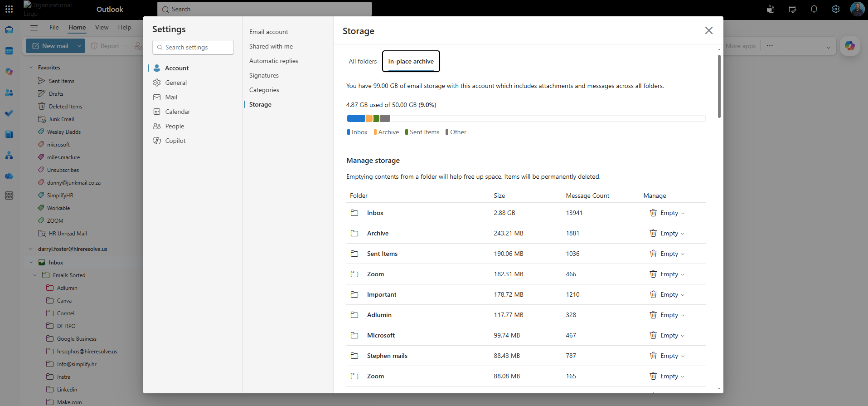Open Empty dropdown for Archive folder
This screenshot has width=868, height=406.
coord(667,233)
